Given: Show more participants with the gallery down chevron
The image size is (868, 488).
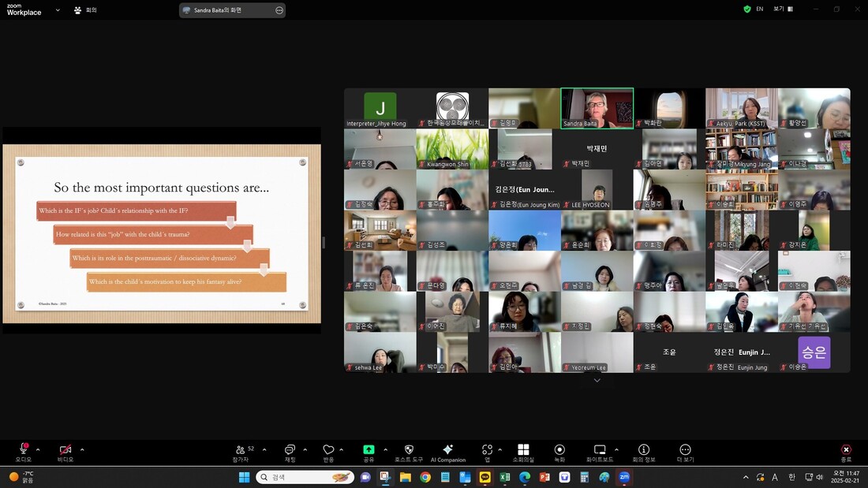Looking at the screenshot, I should (x=597, y=381).
